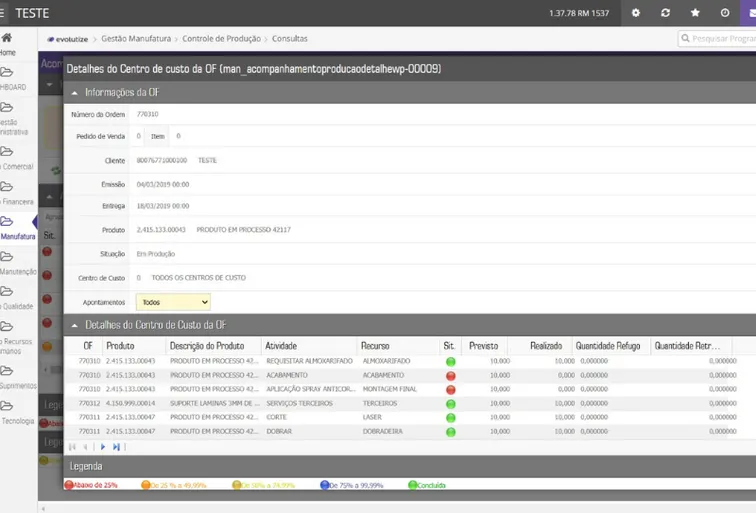The image size is (756, 513).
Task: Sort by the Realizado column header
Action: (546, 346)
